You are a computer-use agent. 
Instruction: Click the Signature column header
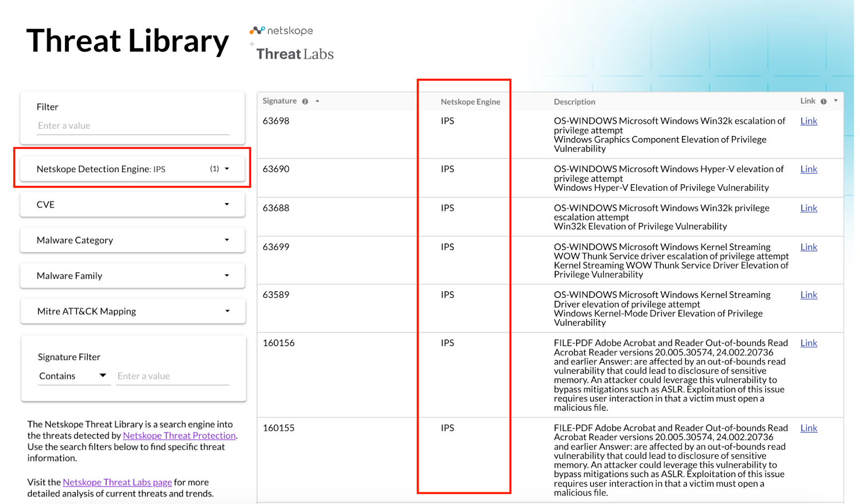[x=279, y=101]
